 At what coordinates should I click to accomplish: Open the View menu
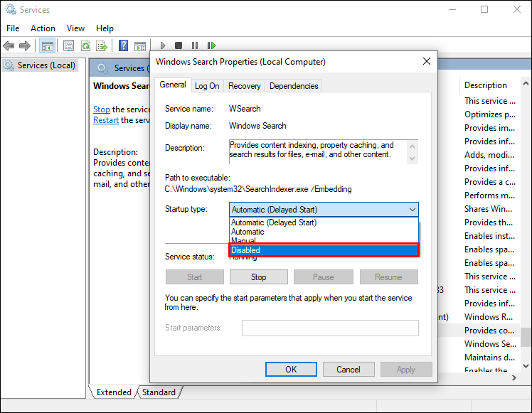pyautogui.click(x=75, y=28)
